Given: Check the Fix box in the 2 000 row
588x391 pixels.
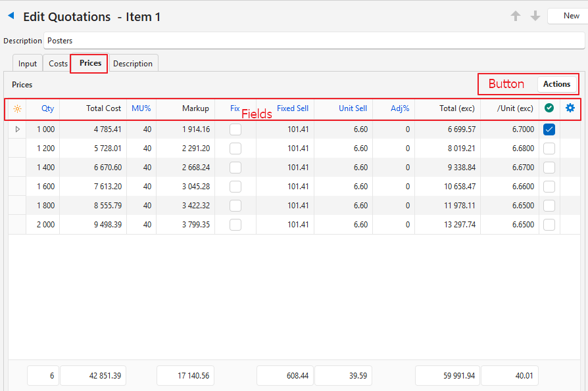Looking at the screenshot, I should 235,225.
